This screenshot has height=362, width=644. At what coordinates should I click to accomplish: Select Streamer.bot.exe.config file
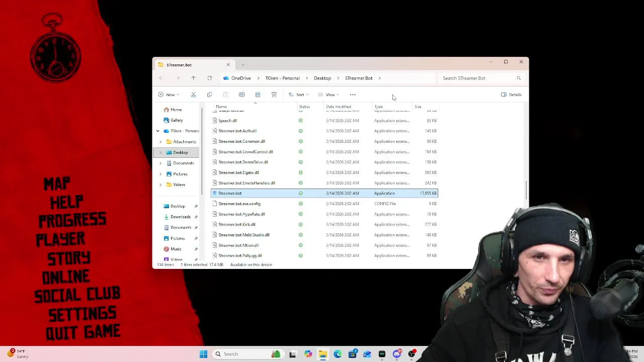tap(324, 204)
